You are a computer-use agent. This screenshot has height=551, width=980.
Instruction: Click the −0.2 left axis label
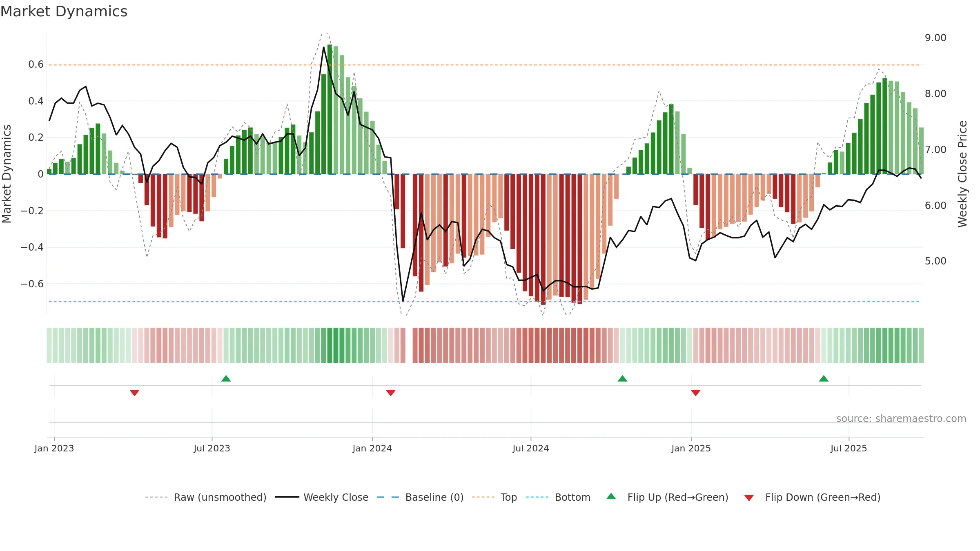(x=32, y=211)
